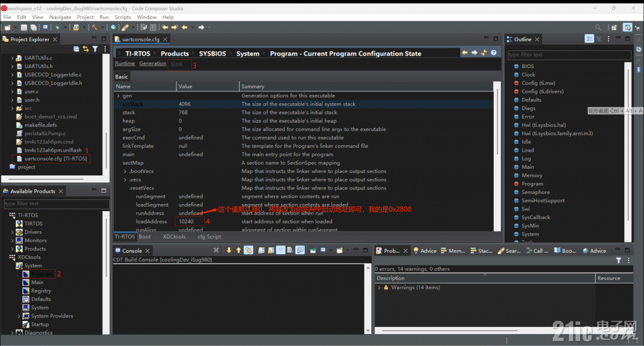Click the pen marker toolbar icon
This screenshot has height=346, width=644.
[x=125, y=27]
